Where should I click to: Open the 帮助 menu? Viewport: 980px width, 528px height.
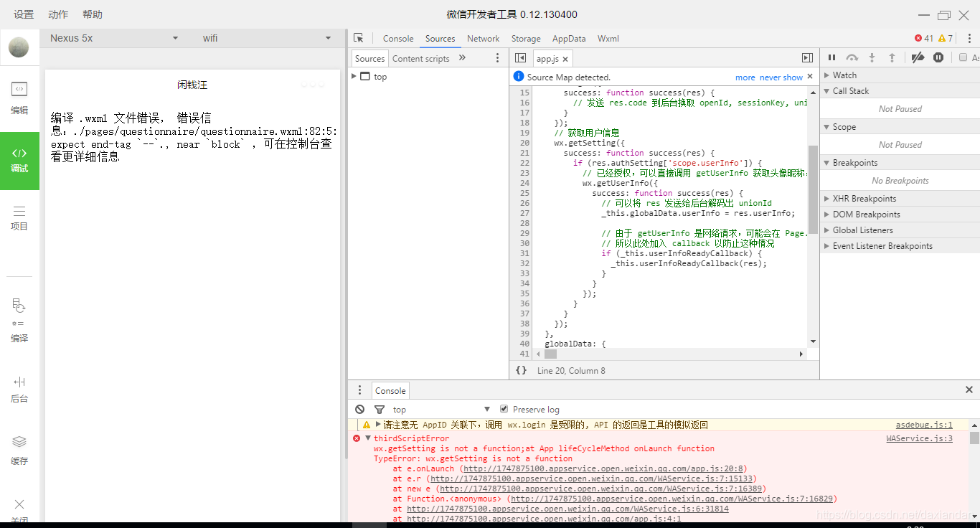93,14
